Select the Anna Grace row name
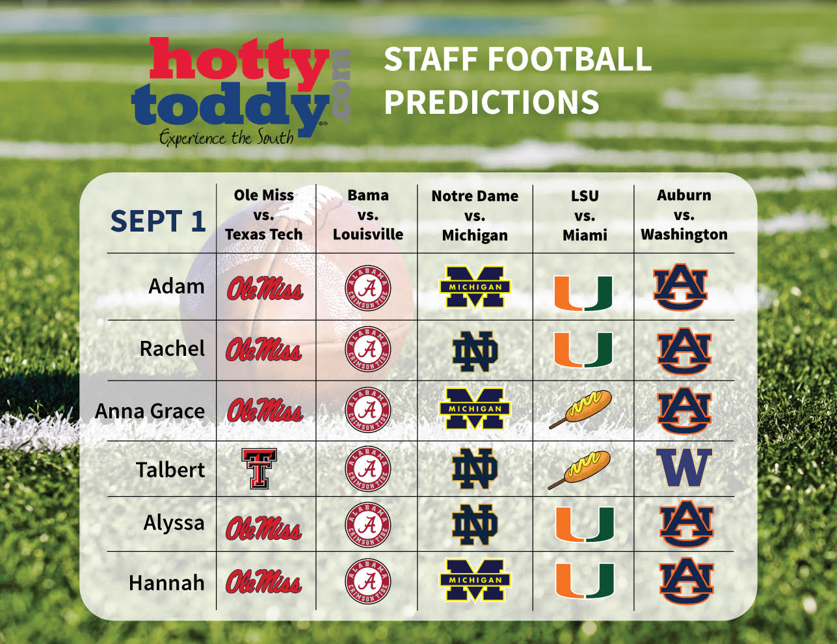The image size is (837, 644). point(150,411)
